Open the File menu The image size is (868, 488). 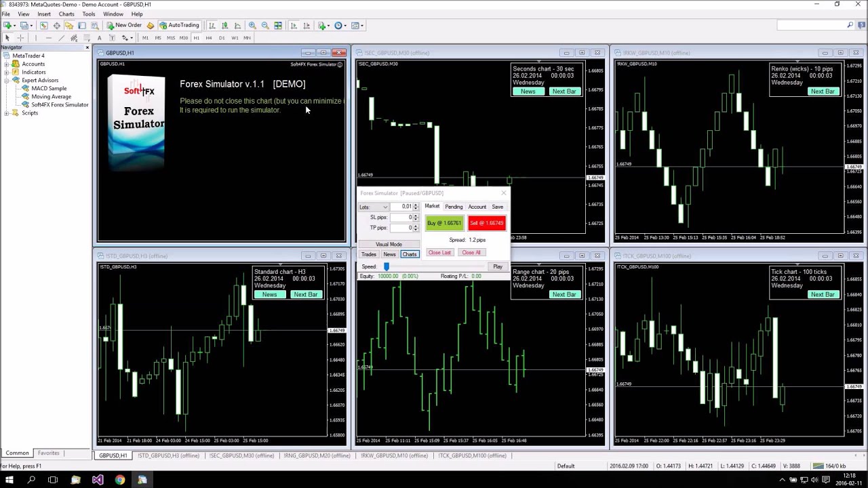(5, 14)
